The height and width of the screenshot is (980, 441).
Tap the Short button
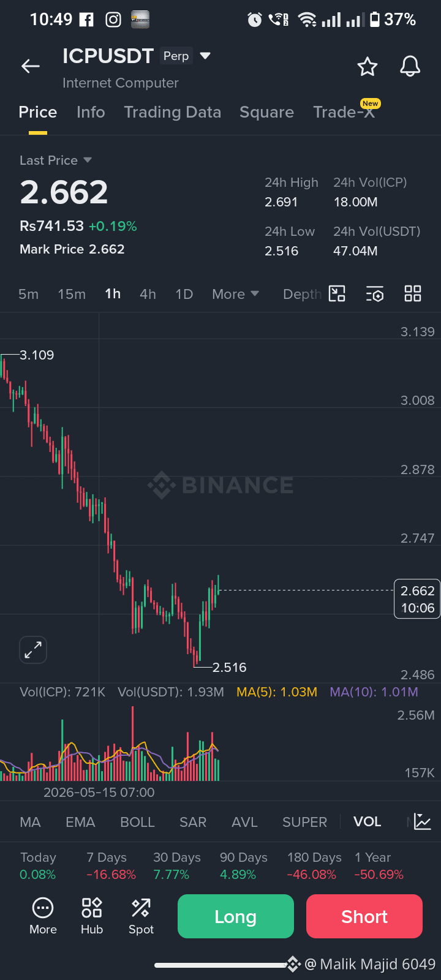pyautogui.click(x=364, y=916)
